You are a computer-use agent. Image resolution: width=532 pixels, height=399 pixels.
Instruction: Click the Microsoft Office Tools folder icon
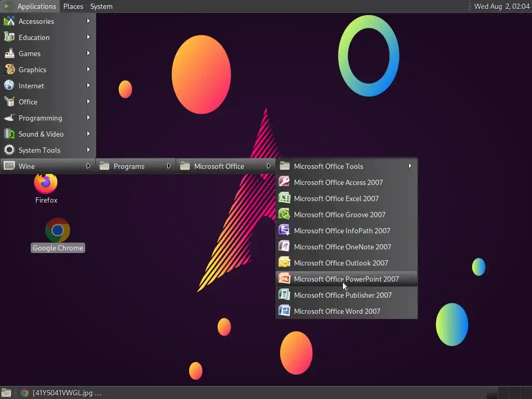pos(284,166)
